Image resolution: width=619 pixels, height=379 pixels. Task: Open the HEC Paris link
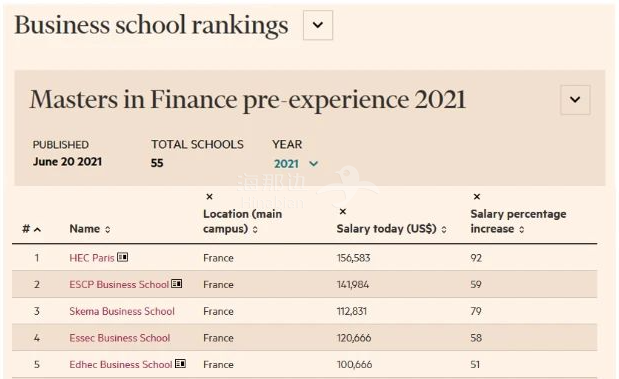point(92,258)
